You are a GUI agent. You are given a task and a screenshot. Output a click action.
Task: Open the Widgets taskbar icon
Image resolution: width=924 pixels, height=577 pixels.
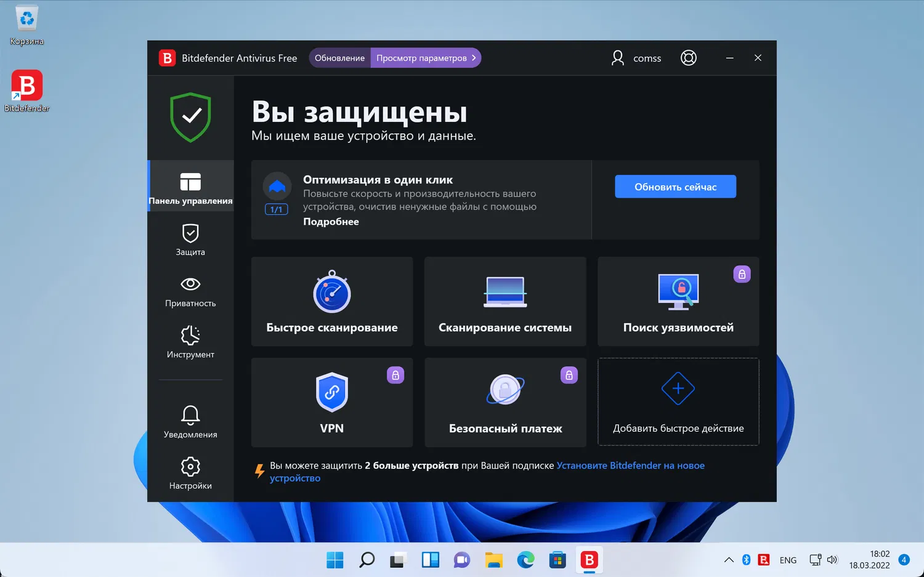[431, 560]
